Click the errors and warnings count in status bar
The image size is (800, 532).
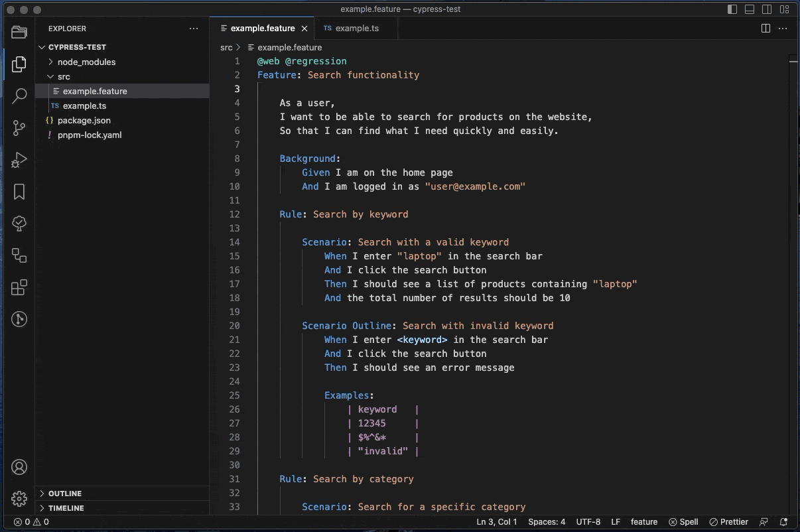(x=31, y=522)
